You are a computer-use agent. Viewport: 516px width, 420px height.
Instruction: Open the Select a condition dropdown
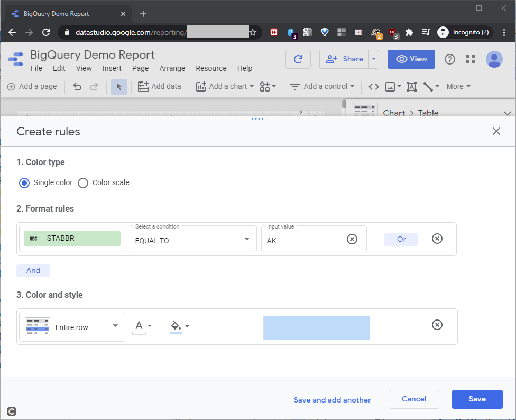(x=193, y=239)
